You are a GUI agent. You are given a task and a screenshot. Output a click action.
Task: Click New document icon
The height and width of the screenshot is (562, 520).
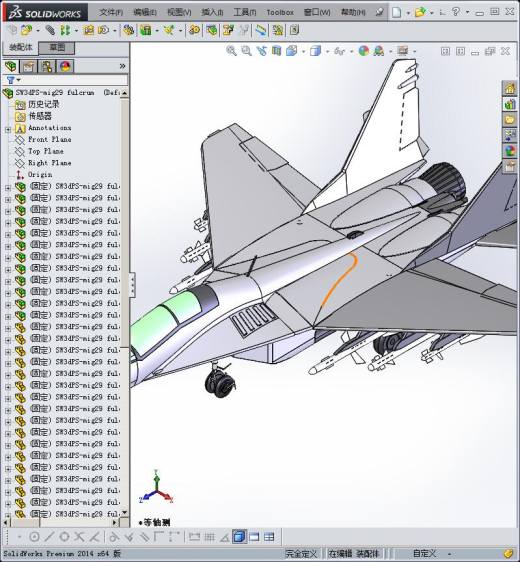[396, 12]
